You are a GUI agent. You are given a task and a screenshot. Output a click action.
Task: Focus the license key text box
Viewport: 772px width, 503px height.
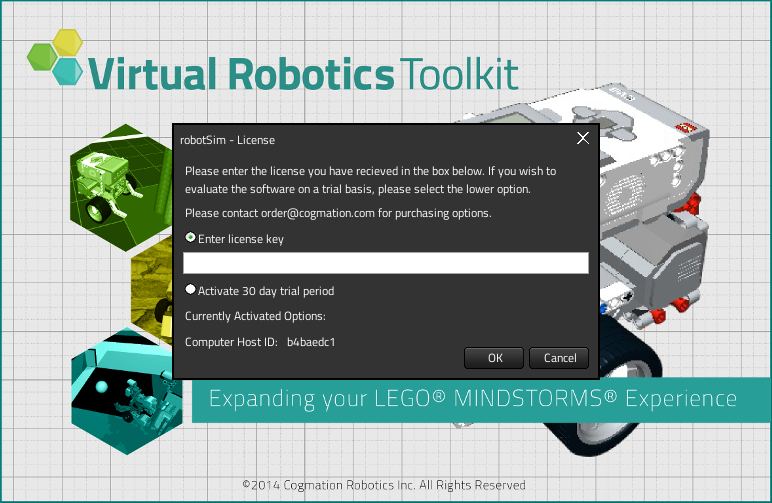386,263
